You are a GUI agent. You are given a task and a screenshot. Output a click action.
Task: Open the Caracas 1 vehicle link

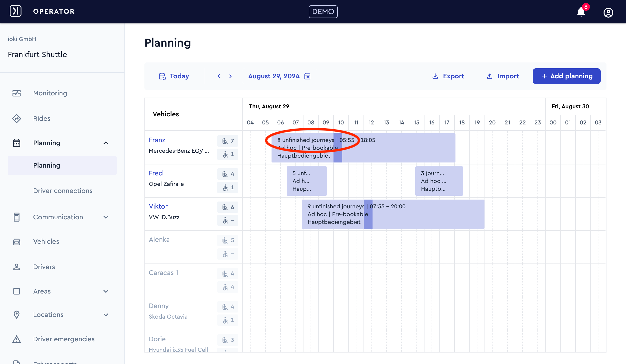(163, 273)
